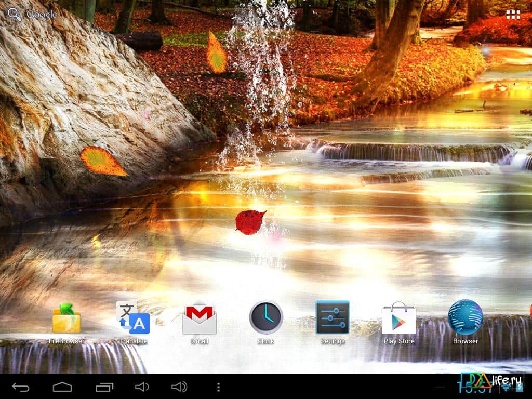Tap the Play Store label text
Screen dimensions: 532x399
pyautogui.click(x=399, y=341)
